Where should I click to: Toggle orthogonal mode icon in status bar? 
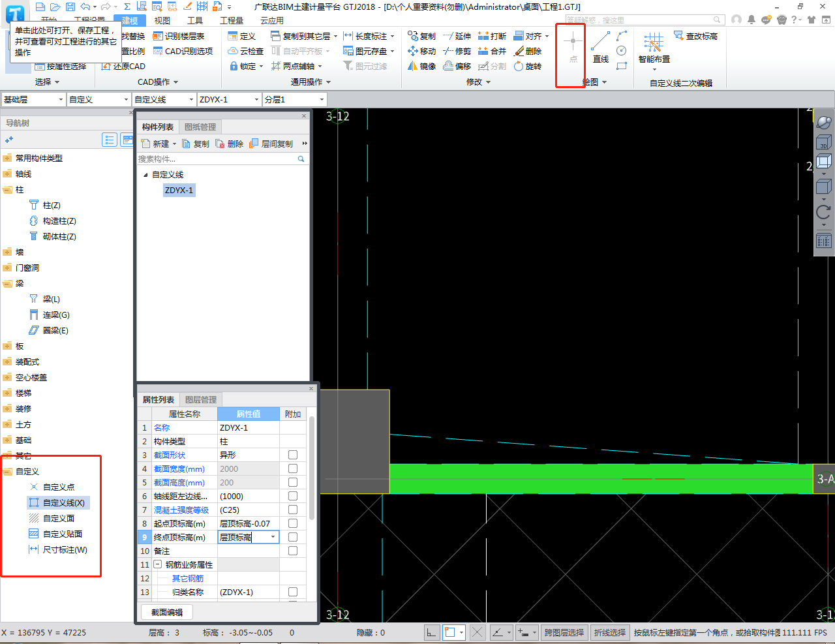(x=431, y=632)
